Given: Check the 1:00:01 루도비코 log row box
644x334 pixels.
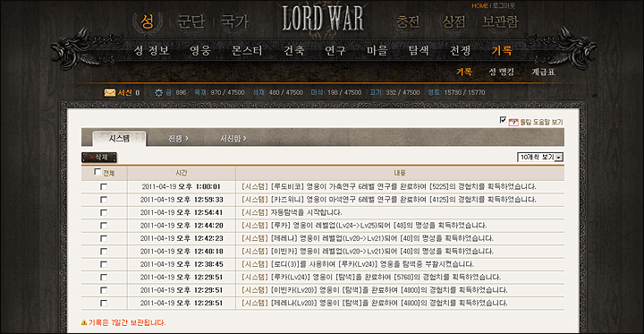Looking at the screenshot, I should [x=104, y=187].
